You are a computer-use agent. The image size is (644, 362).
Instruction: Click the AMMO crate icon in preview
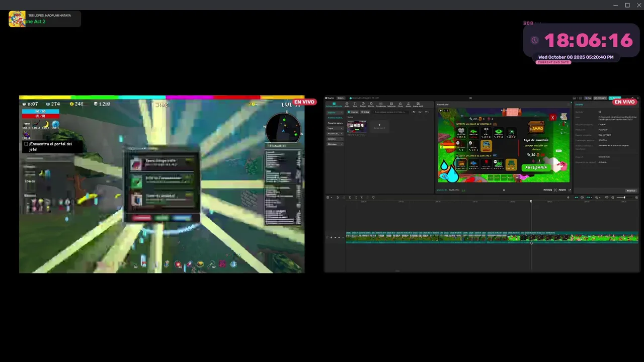(x=536, y=127)
